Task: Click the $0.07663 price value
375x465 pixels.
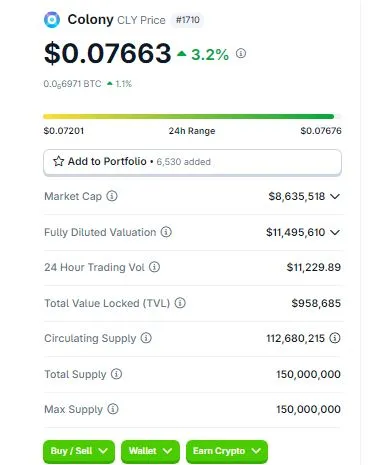Action: coord(108,53)
